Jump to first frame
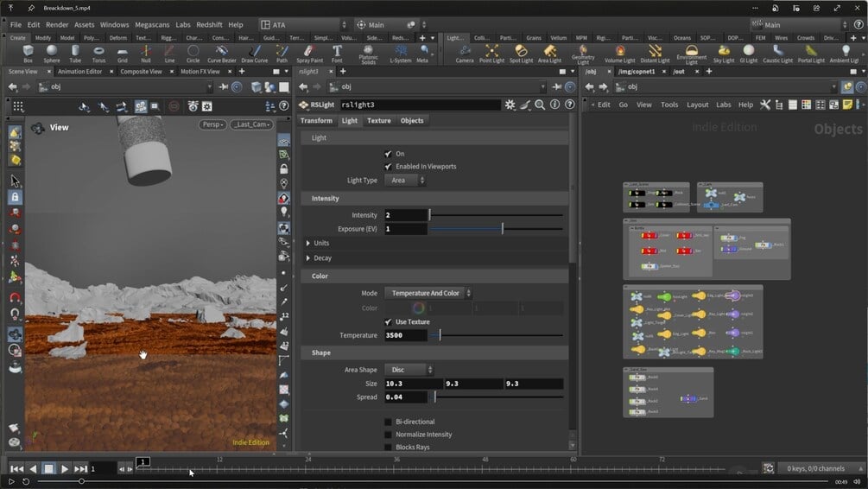The width and height of the screenshot is (868, 489). tap(16, 469)
